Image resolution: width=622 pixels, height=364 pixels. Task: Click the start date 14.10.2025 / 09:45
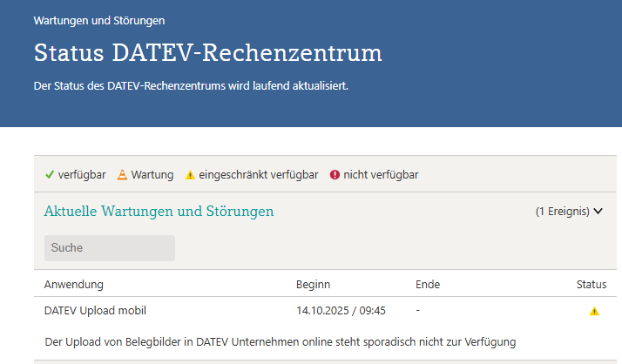341,310
